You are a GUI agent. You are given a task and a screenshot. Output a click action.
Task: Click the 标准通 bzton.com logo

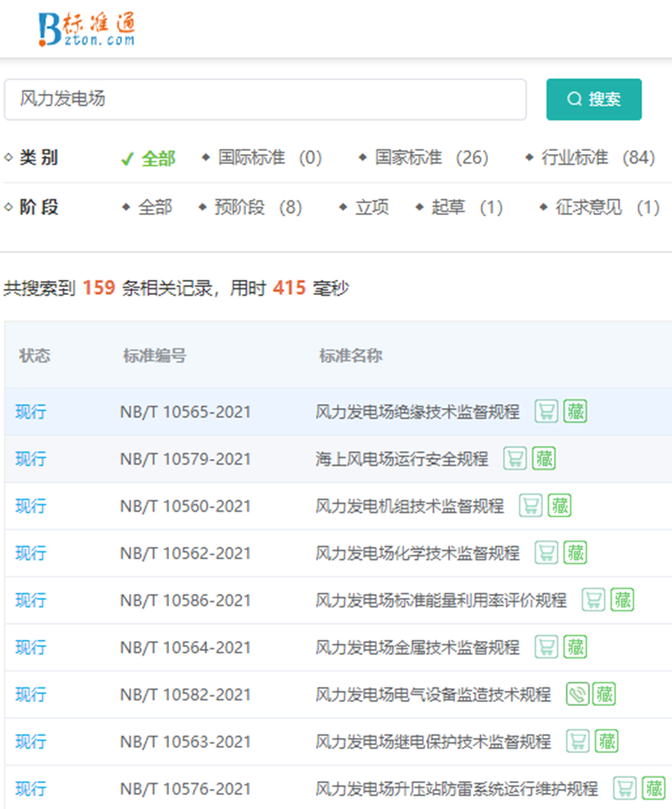[87, 29]
